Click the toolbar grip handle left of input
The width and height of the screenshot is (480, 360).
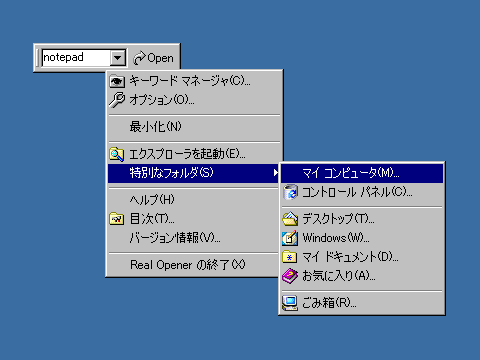[x=38, y=58]
